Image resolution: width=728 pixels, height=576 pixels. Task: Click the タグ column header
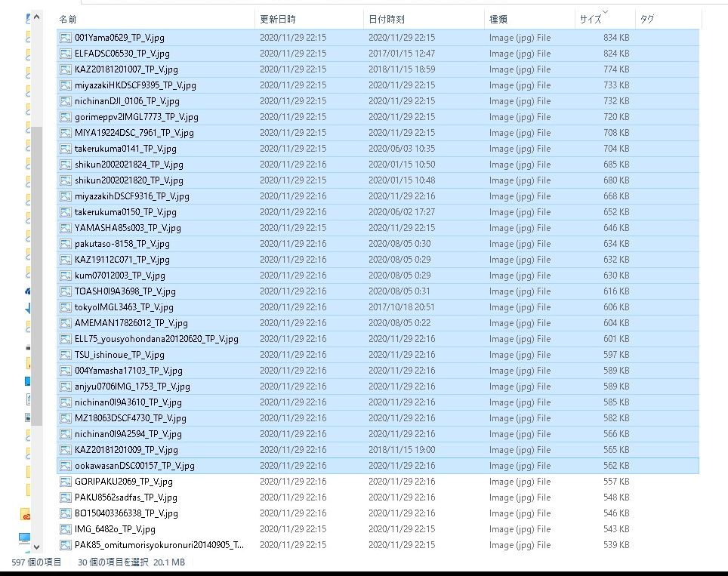(x=646, y=19)
